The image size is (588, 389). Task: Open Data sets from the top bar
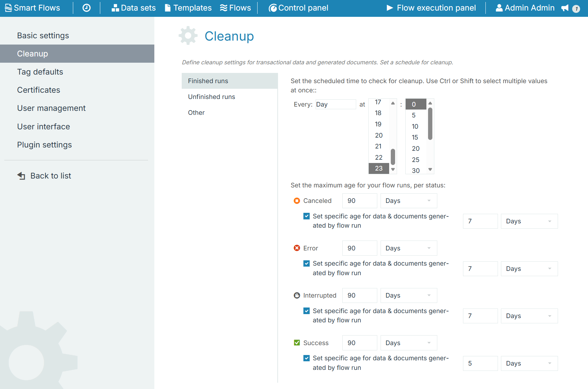[x=134, y=8]
